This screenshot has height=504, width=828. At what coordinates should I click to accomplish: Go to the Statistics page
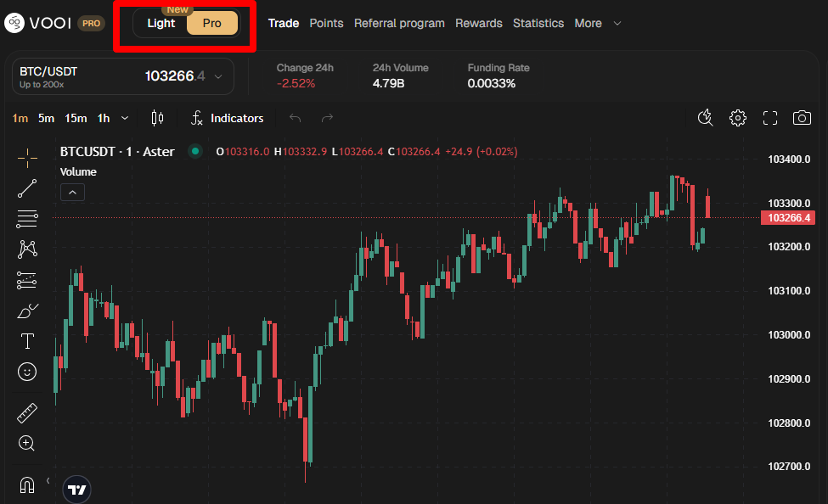point(538,23)
